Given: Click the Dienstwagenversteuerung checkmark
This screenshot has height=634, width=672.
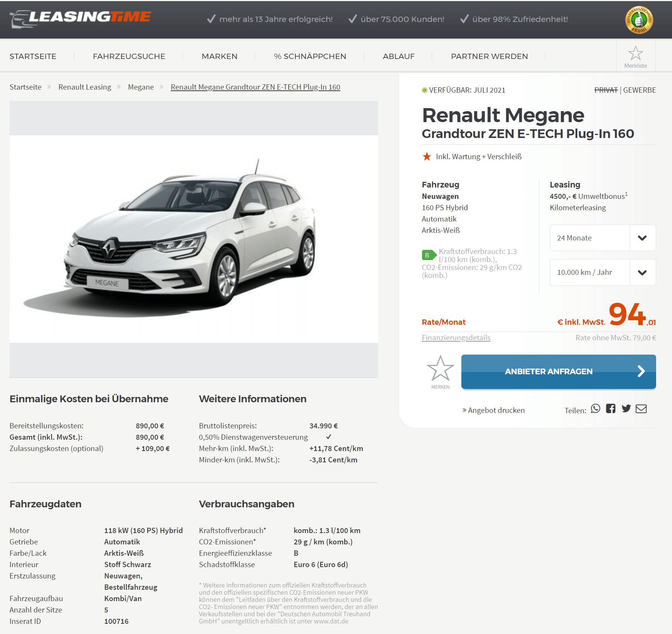Looking at the screenshot, I should 329,437.
